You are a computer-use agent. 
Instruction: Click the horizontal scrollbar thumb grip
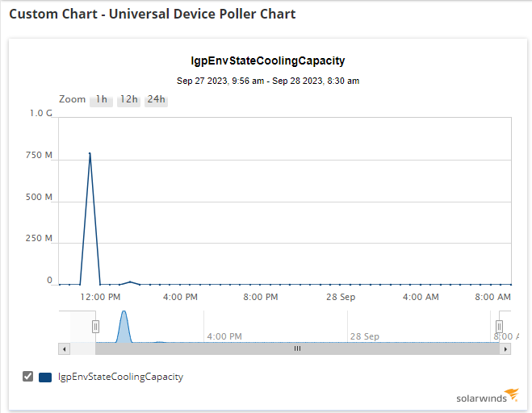297,348
